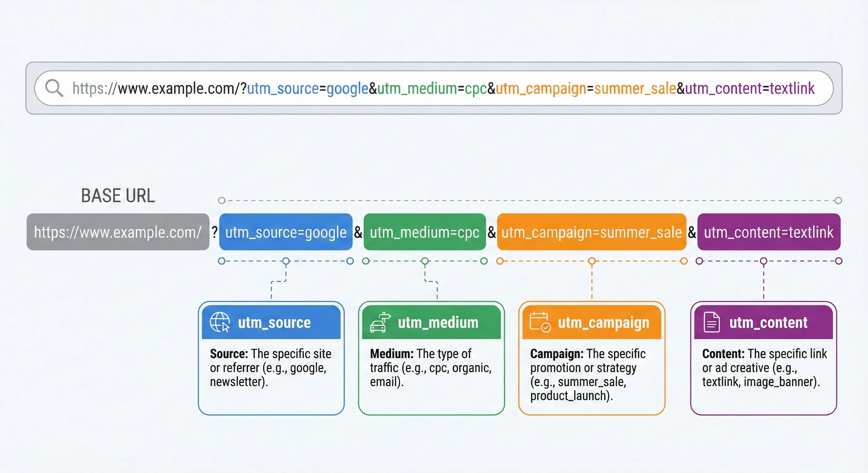Screen dimensions: 868x473
Task: Click the purple connector node under utm_content block
Action: [764, 261]
